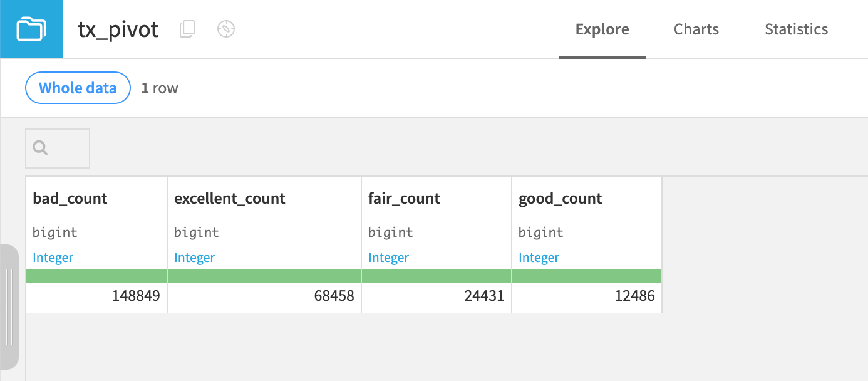
Task: Click Integer meaning link under excellent_count
Action: pos(194,257)
